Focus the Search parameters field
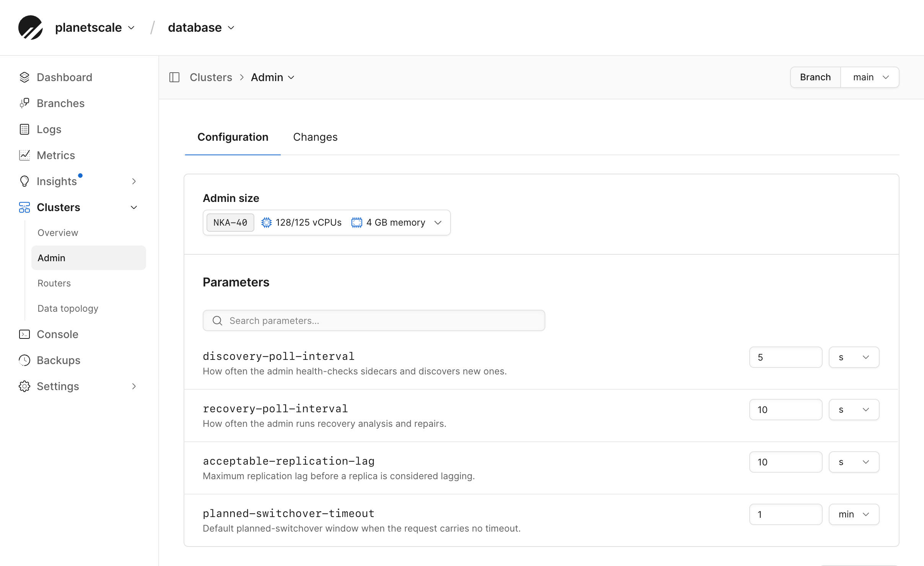The height and width of the screenshot is (566, 924). point(374,320)
